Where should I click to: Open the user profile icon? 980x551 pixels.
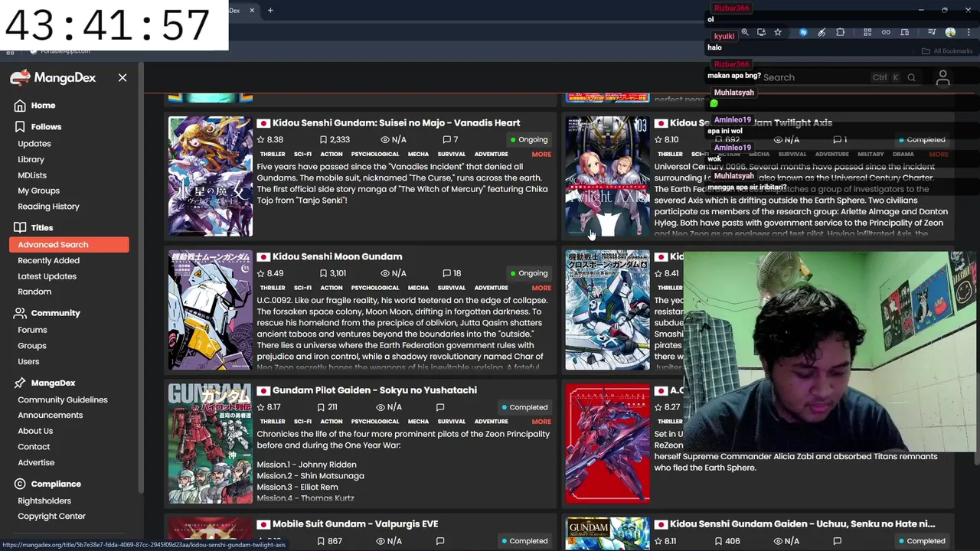[943, 77]
